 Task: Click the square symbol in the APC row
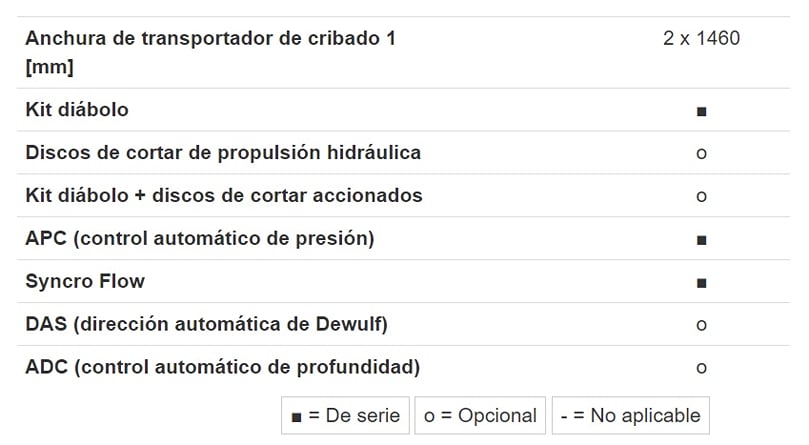click(701, 240)
